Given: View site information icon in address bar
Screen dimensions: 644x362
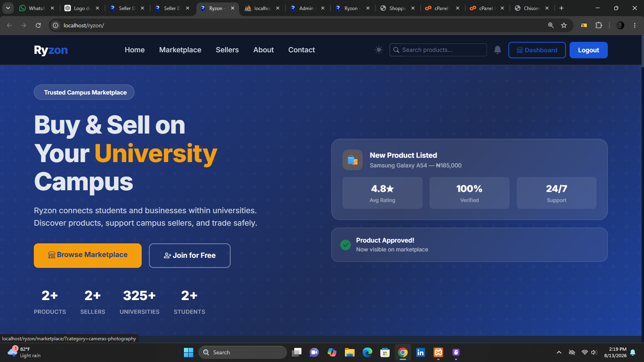Looking at the screenshot, I should (x=56, y=25).
